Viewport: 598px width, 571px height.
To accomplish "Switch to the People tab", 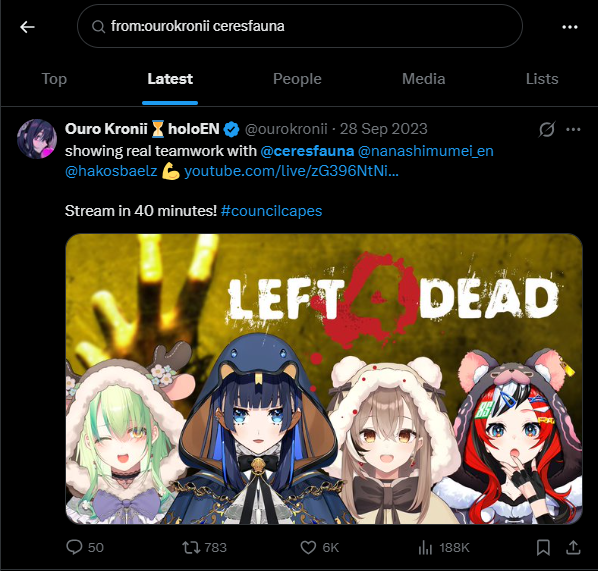I will pos(297,79).
